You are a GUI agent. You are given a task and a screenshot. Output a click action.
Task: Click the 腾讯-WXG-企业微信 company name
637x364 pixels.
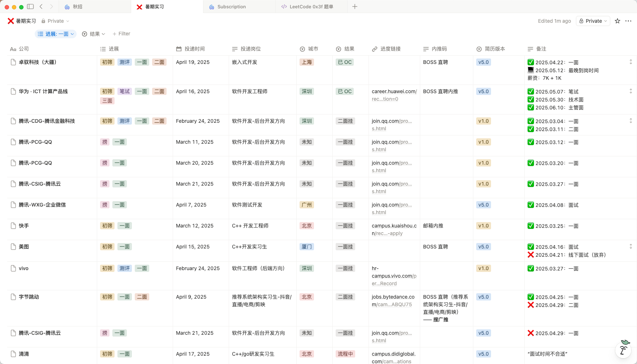pyautogui.click(x=42, y=205)
